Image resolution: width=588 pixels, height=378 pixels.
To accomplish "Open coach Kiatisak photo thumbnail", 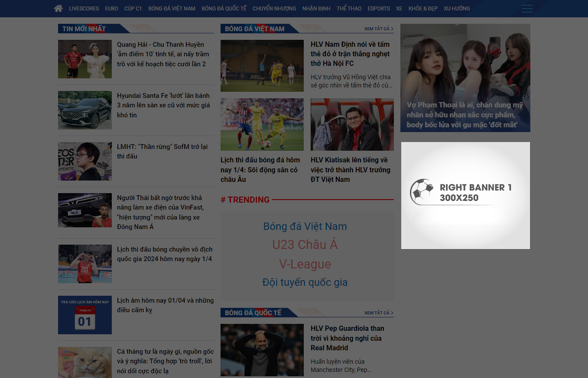I will coord(352,125).
